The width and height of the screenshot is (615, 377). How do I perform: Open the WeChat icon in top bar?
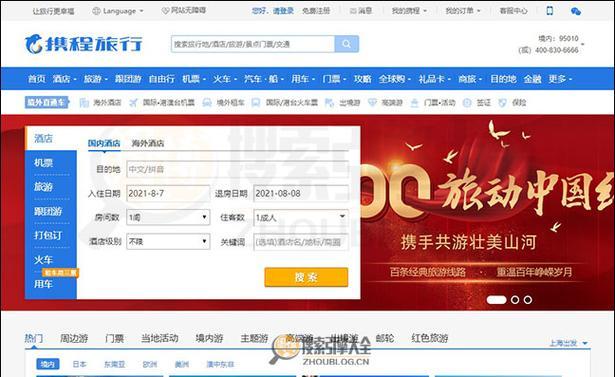575,11
